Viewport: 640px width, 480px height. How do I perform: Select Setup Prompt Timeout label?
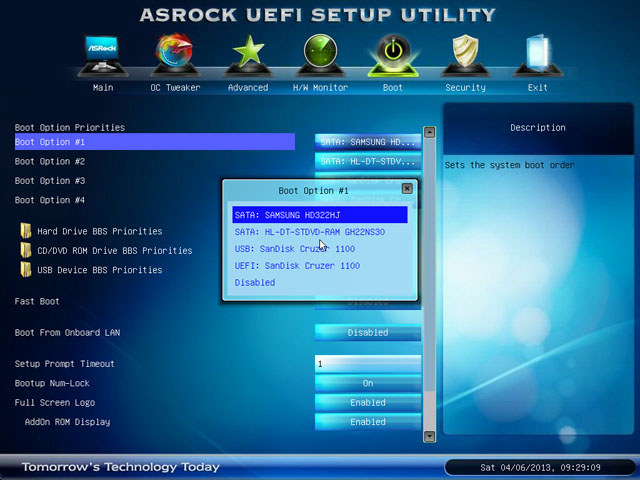[64, 364]
